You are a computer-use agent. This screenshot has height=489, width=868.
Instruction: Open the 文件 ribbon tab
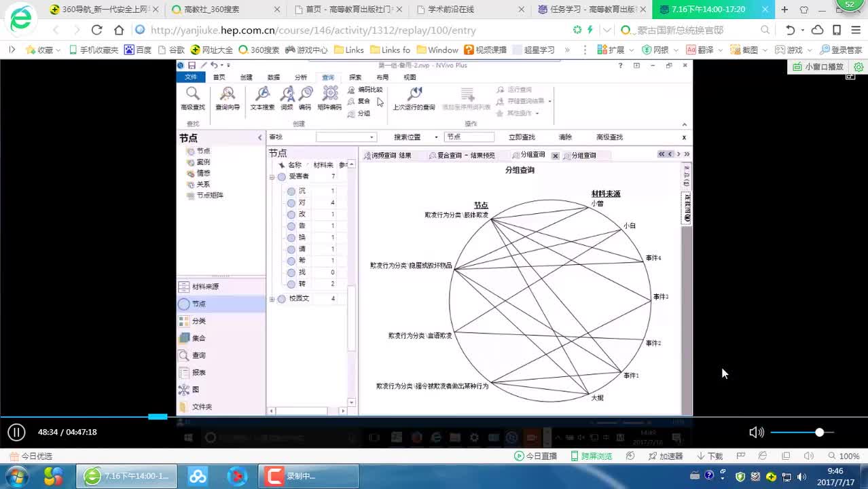pos(191,77)
